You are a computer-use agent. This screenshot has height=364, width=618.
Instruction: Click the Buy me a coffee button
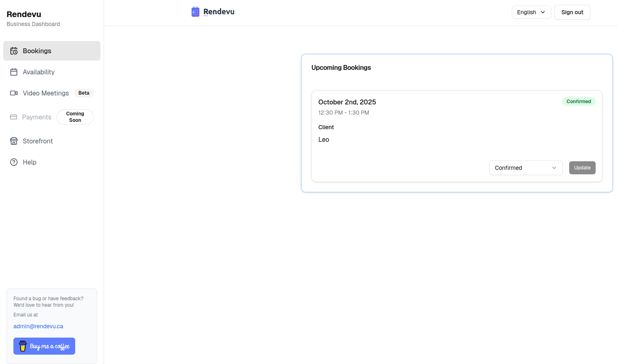click(44, 346)
